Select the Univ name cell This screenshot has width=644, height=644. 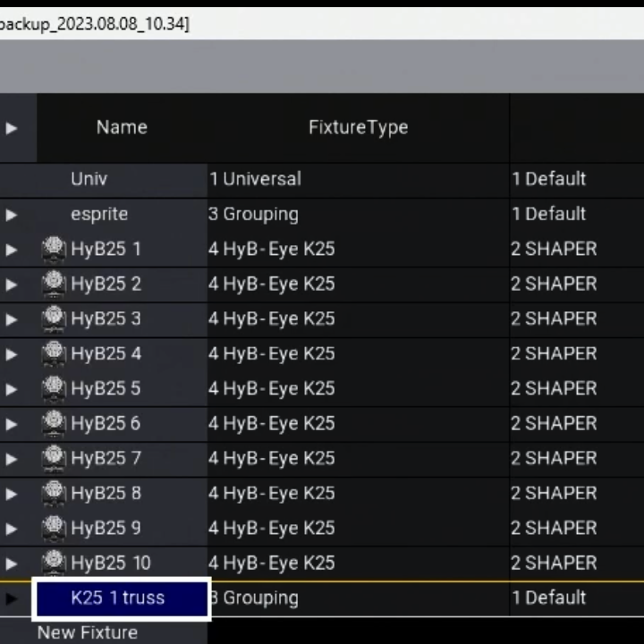(122, 179)
